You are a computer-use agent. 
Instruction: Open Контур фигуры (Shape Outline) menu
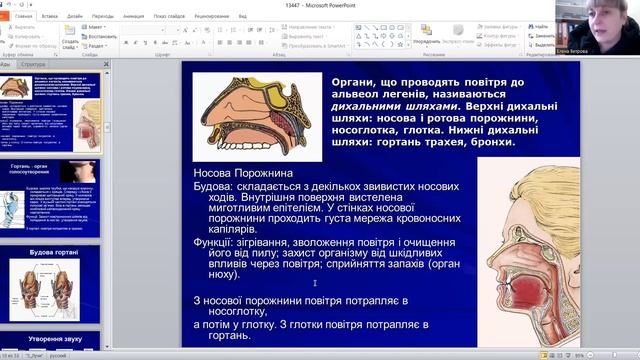coord(497,36)
